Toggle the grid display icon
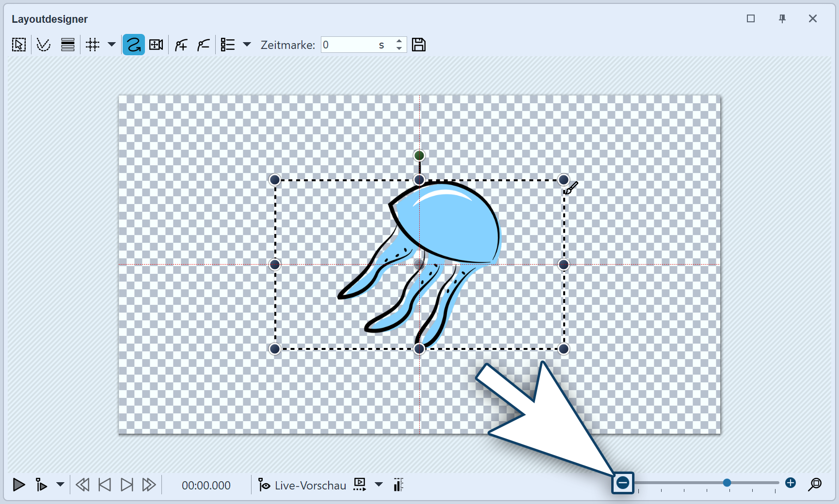This screenshot has width=839, height=504. coord(93,45)
